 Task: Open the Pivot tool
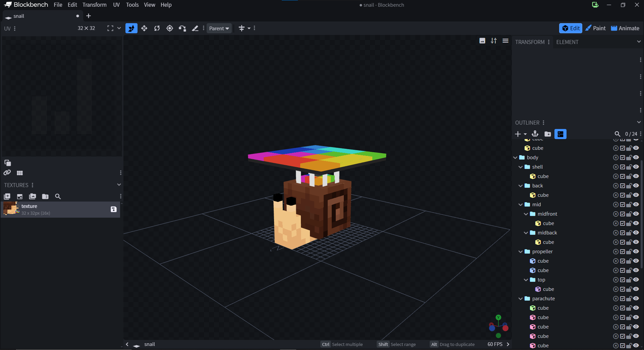[169, 28]
